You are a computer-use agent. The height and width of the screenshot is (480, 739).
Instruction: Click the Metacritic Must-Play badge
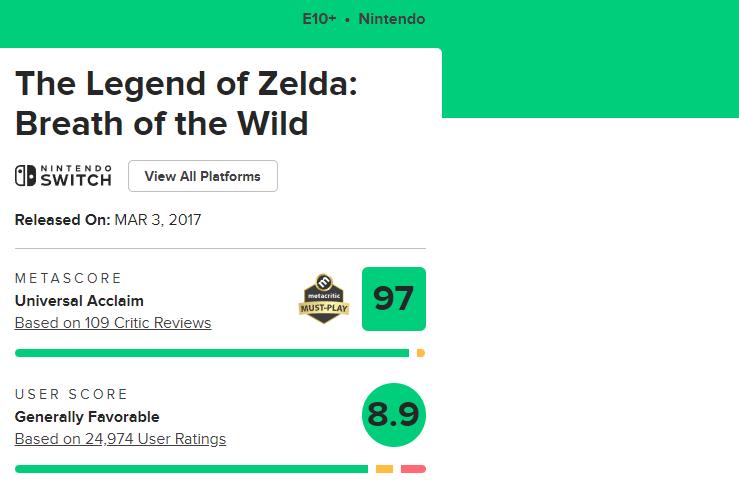click(323, 298)
